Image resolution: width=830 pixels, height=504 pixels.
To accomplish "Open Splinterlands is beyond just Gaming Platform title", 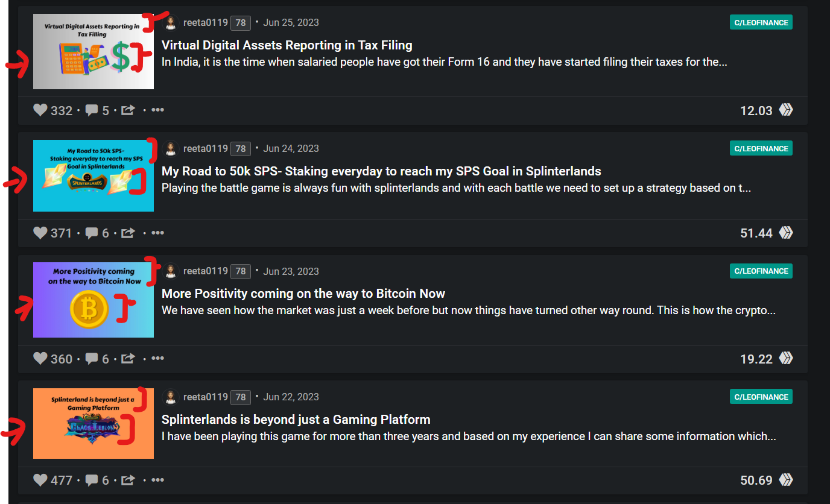I will coord(296,420).
